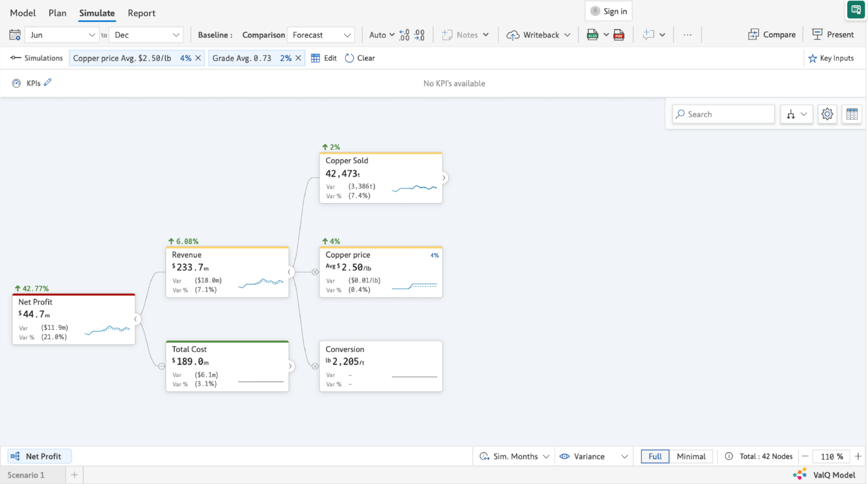Clear all active simulations
The image size is (868, 484).
[359, 58]
